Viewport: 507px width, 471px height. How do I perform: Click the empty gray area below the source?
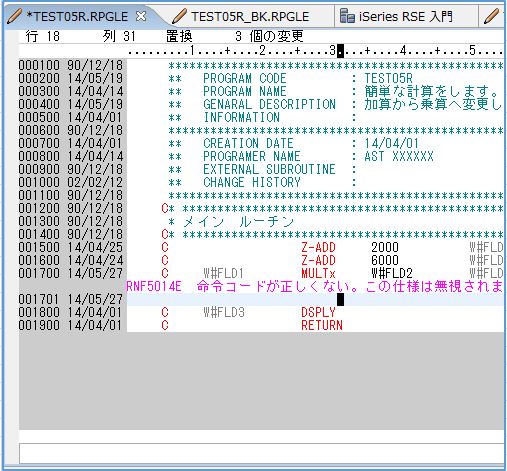tap(261, 381)
